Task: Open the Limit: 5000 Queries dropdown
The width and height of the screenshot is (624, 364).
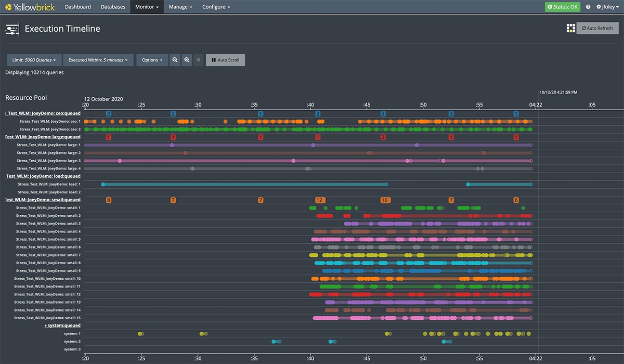Action: coord(34,60)
